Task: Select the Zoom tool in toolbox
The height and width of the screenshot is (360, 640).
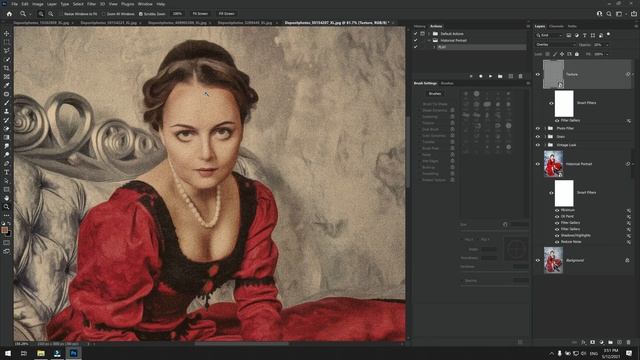Action: (7, 207)
